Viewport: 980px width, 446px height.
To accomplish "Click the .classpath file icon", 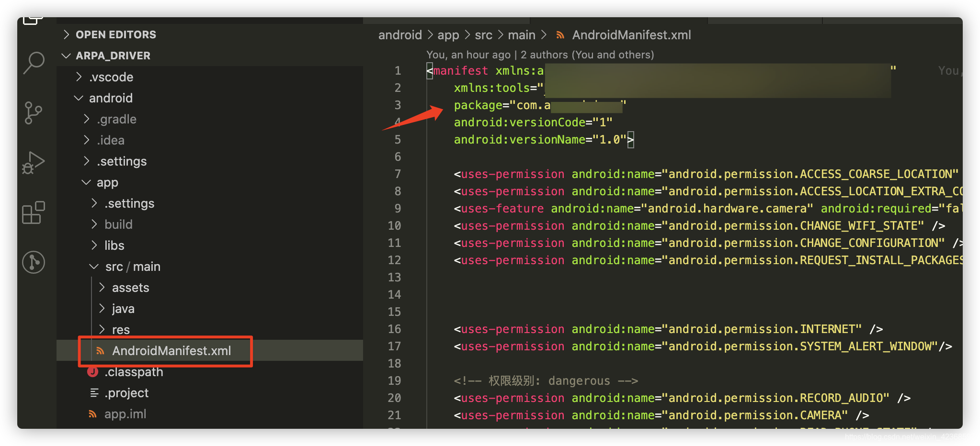I will (93, 372).
